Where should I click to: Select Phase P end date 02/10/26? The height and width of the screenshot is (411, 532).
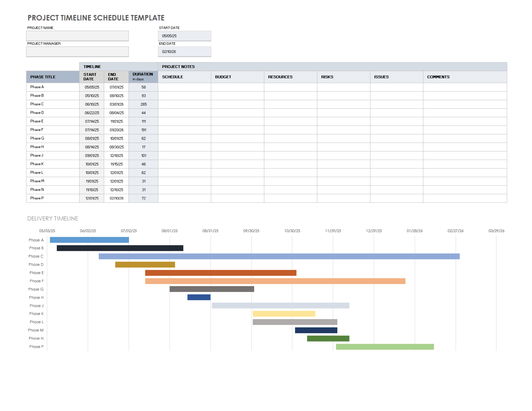click(x=116, y=198)
